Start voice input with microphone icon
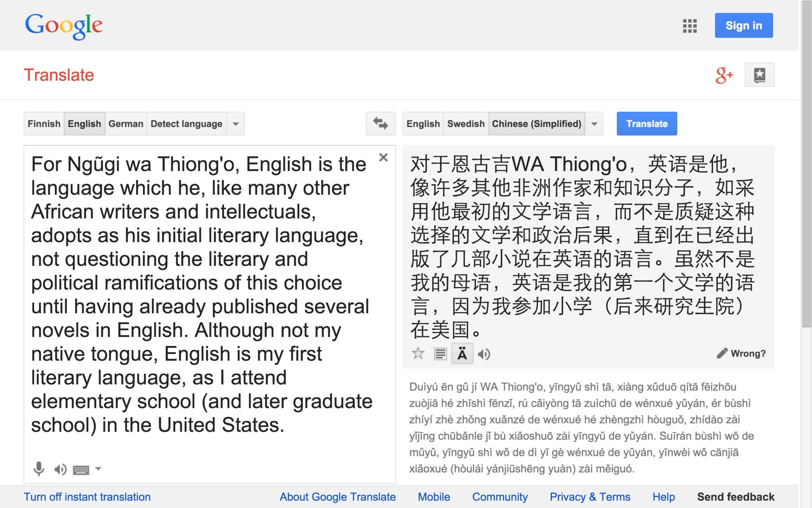This screenshot has width=812, height=508. pyautogui.click(x=39, y=469)
